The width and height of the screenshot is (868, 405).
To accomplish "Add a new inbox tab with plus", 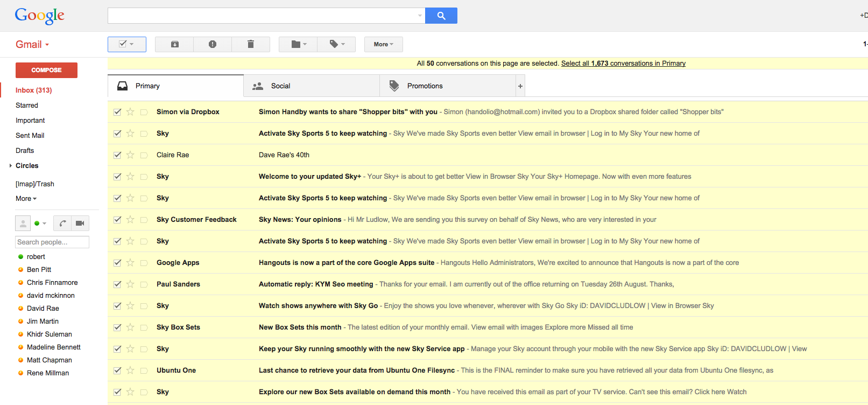I will tap(520, 86).
